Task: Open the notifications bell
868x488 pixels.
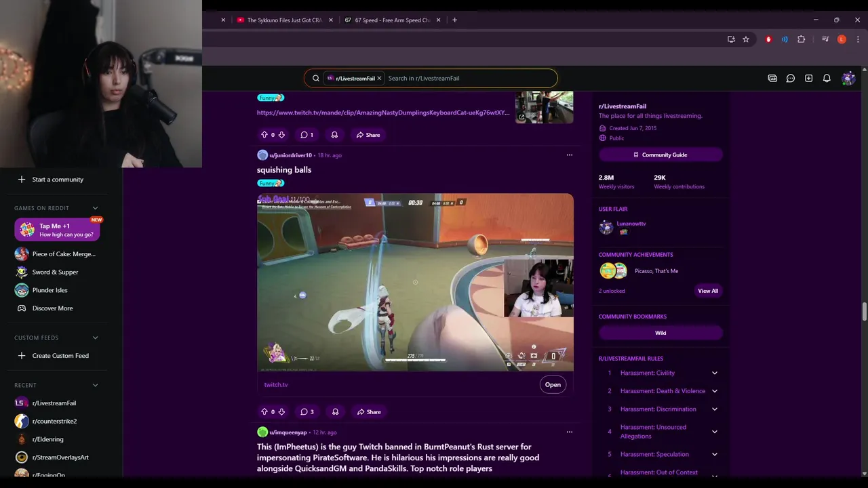Action: (x=827, y=78)
